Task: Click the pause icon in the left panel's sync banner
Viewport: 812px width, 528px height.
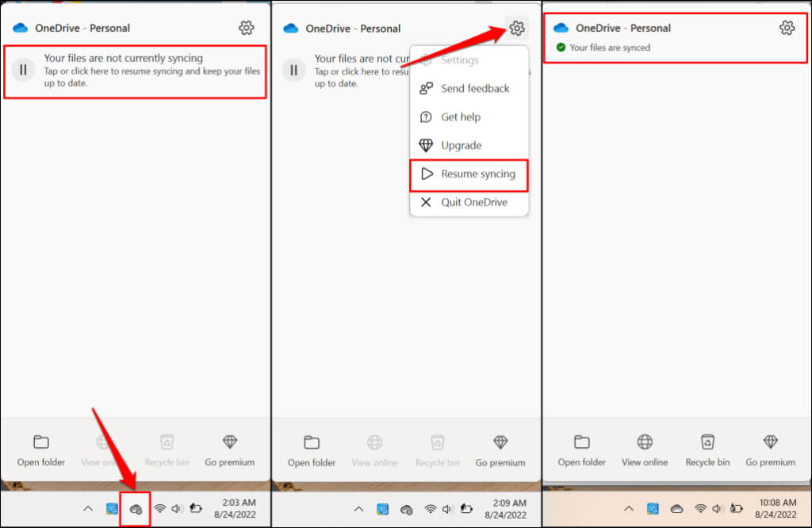Action: (23, 69)
